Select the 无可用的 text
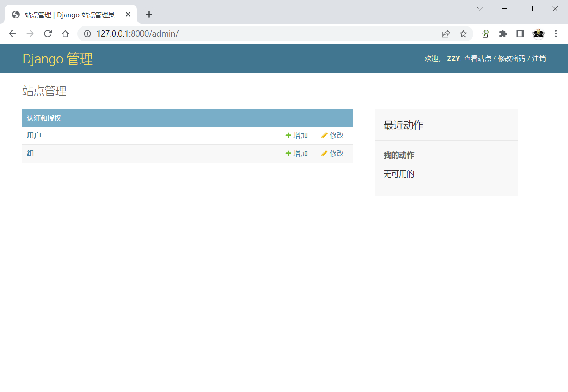Image resolution: width=568 pixels, height=392 pixels. tap(399, 174)
